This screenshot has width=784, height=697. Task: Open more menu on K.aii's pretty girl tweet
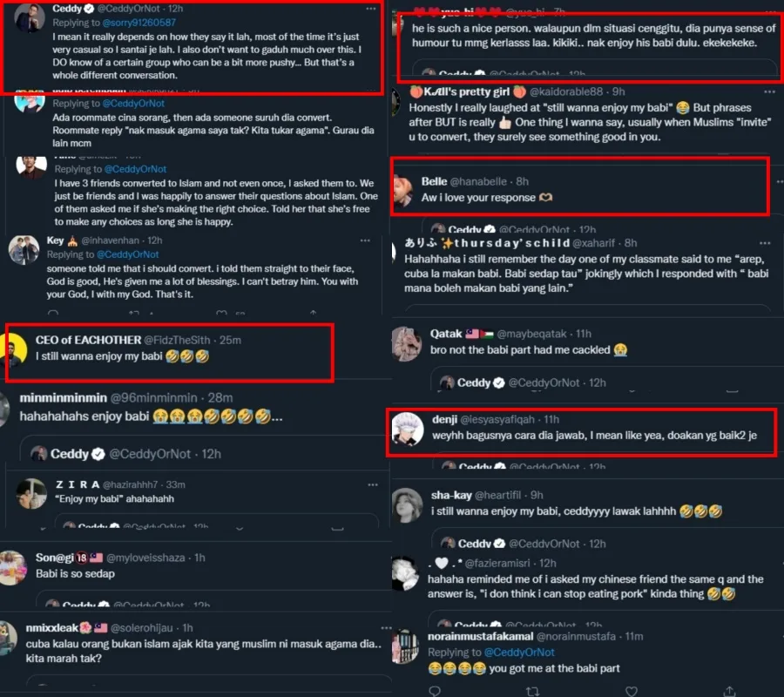click(x=769, y=91)
